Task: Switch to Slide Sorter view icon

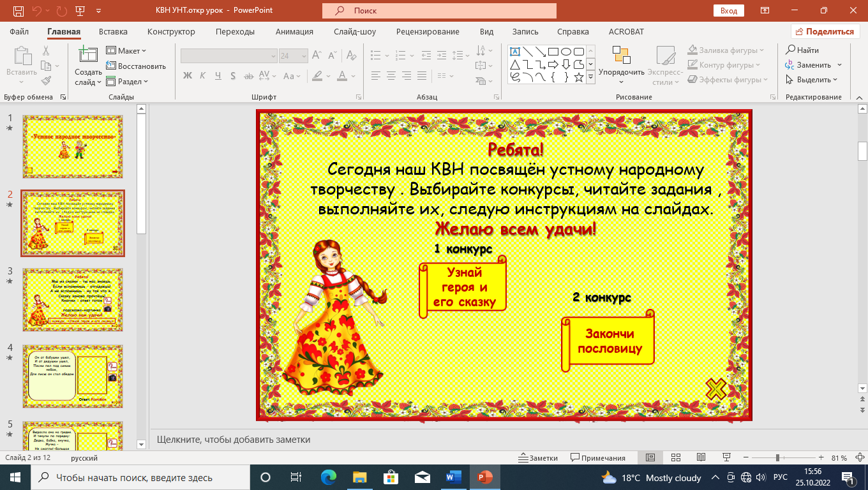Action: click(676, 458)
